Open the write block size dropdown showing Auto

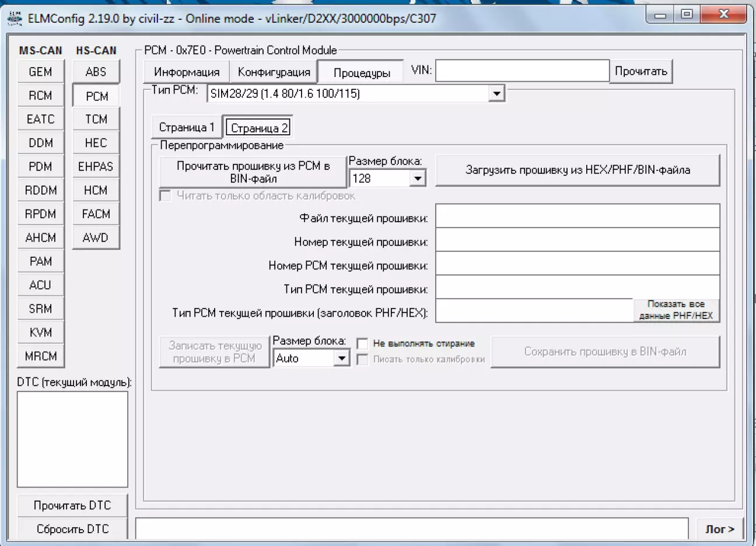point(342,358)
